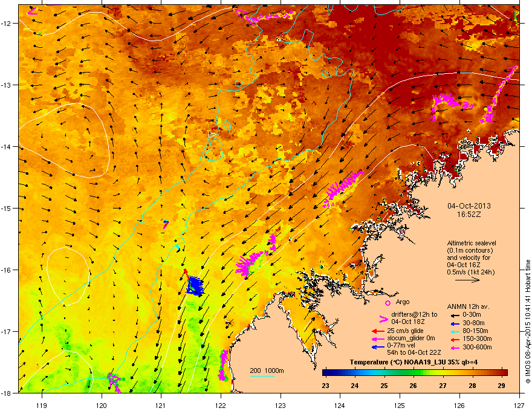Click the 0.5m/s velocity scale arrow
This screenshot has height=411, width=532.
pos(467,280)
